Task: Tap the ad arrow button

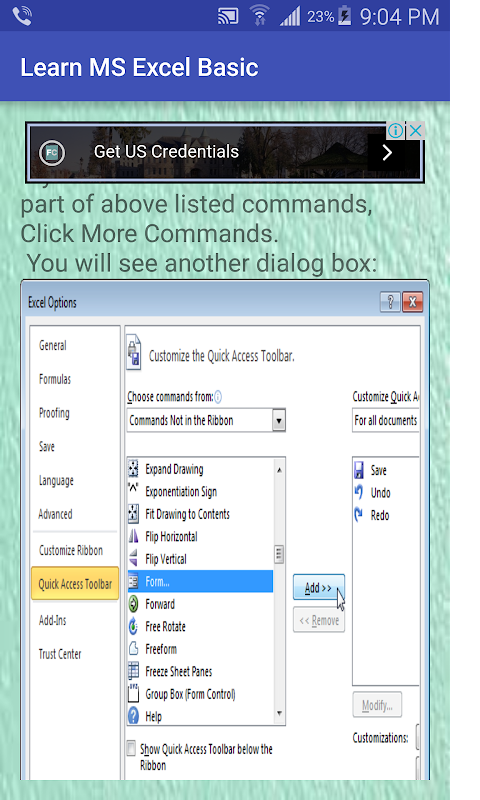Action: coord(387,152)
